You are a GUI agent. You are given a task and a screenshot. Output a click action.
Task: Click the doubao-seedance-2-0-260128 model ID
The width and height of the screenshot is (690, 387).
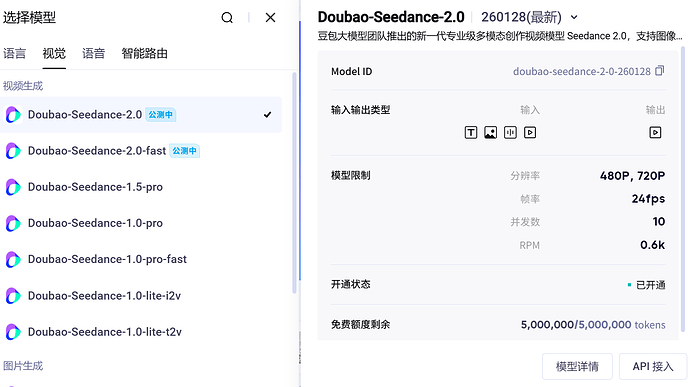(581, 71)
